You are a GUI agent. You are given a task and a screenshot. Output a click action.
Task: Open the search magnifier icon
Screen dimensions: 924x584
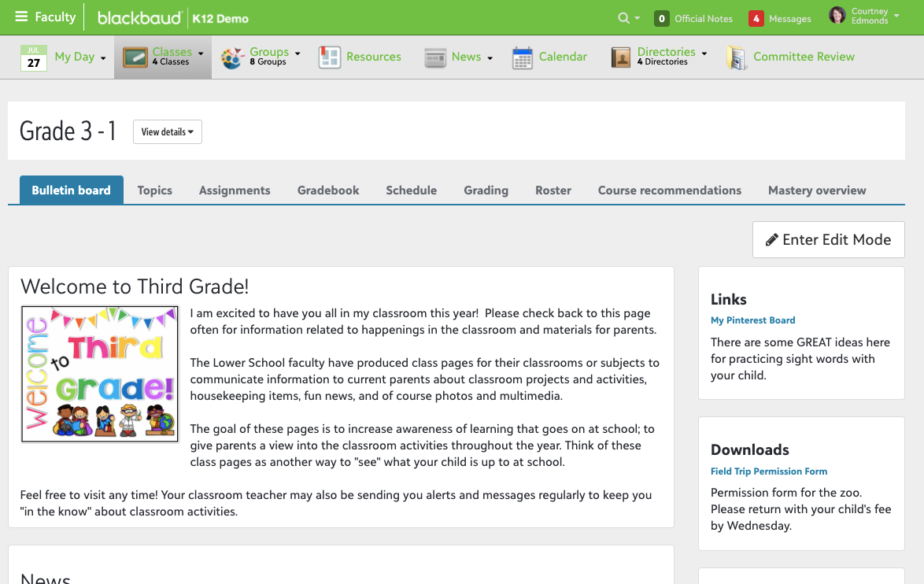[622, 17]
